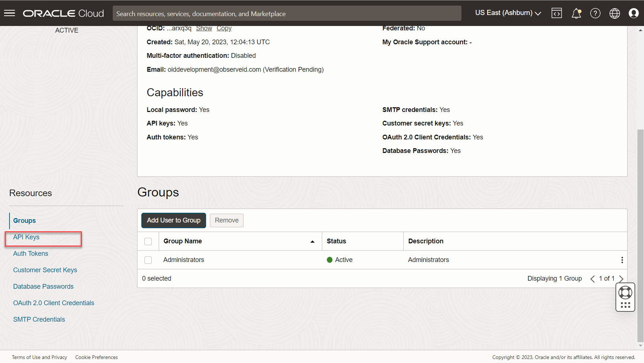
Task: Select the Administrators group checkbox
Action: [x=148, y=260]
